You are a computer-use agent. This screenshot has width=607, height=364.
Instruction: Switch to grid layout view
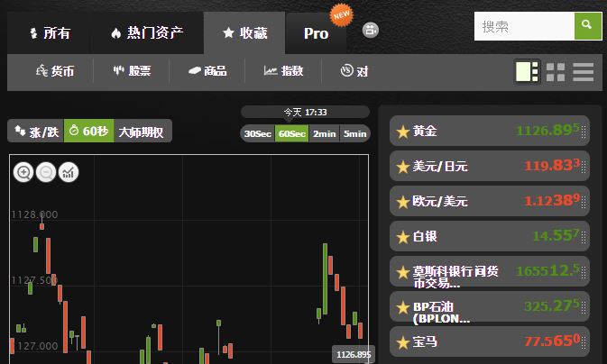click(x=556, y=72)
